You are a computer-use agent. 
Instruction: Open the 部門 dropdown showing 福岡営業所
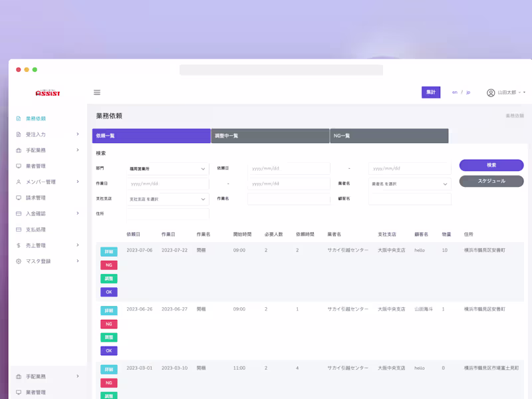click(168, 169)
